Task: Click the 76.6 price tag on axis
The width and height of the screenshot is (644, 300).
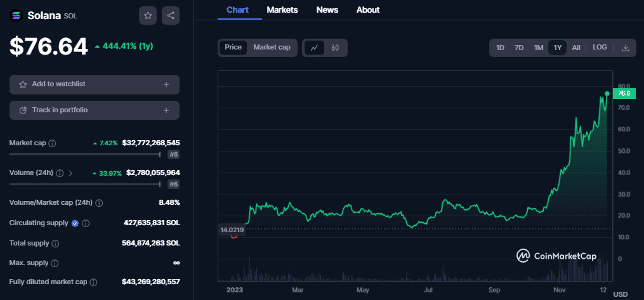Action: coord(624,94)
